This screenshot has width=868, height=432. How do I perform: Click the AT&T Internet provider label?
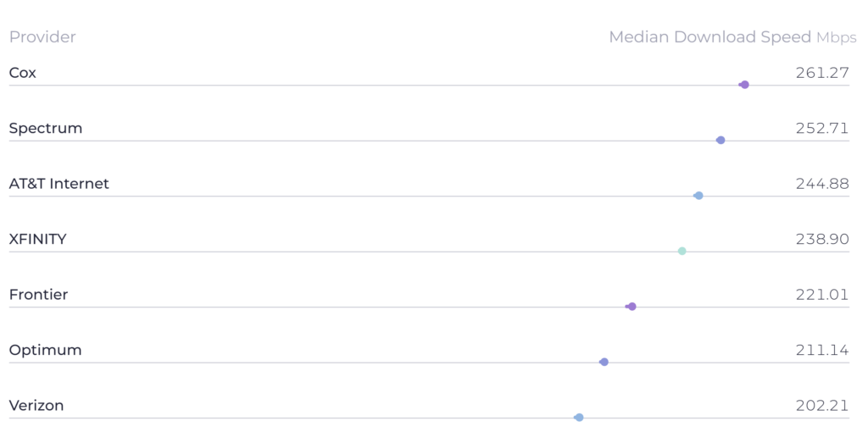tap(59, 184)
